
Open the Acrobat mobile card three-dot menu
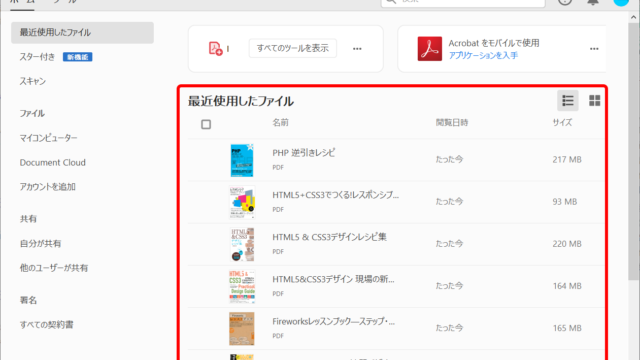click(x=594, y=49)
